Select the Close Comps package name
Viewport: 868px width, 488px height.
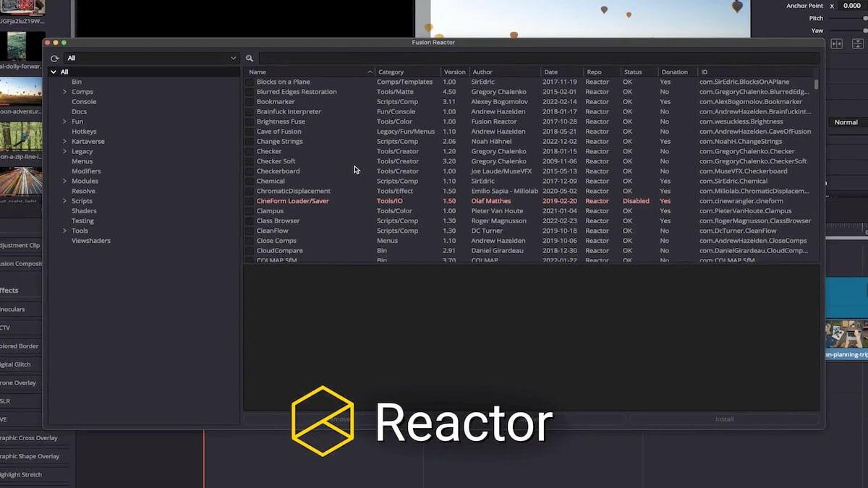(276, 241)
